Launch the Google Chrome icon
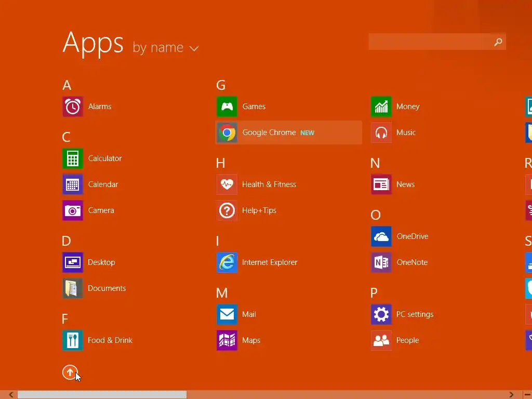The width and height of the screenshot is (532, 399). [x=227, y=132]
